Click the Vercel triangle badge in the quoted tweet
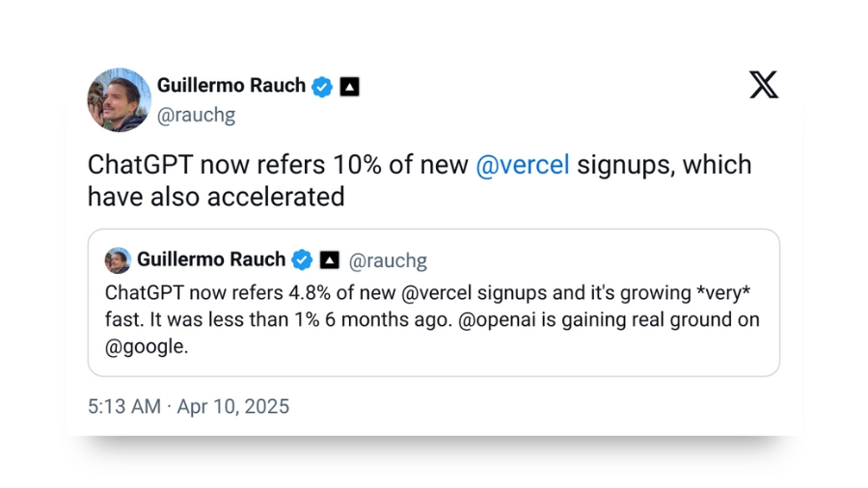The width and height of the screenshot is (868, 488). (x=330, y=260)
